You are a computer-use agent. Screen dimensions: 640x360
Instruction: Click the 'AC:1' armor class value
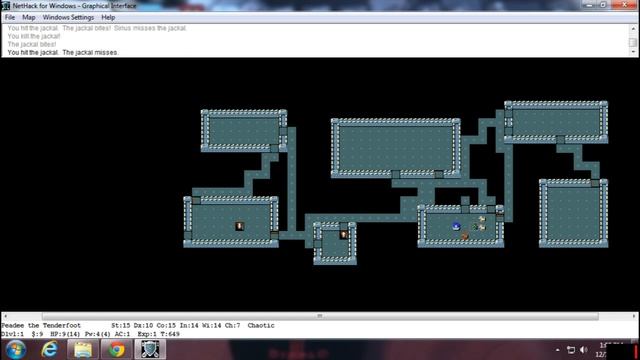(122, 334)
